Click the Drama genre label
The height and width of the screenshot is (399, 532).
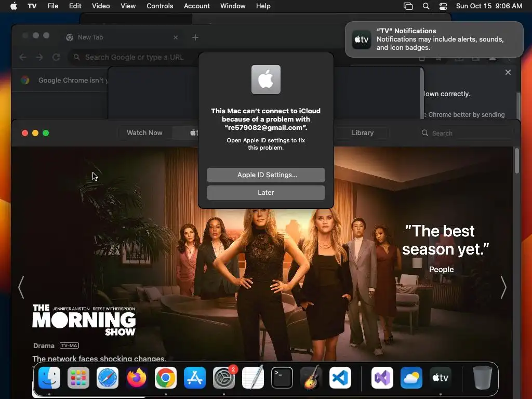(x=44, y=345)
